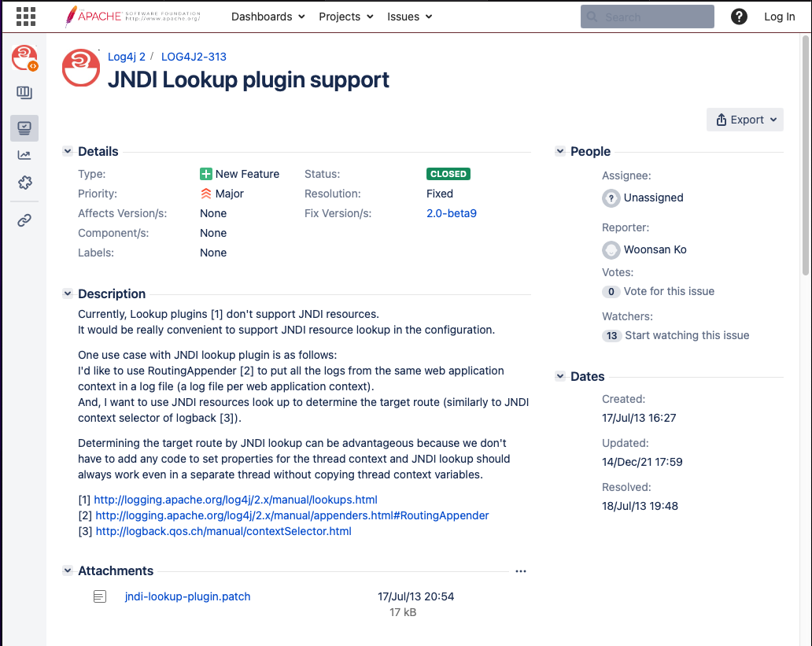
Task: Click the shortcut link sidebar icon
Action: [24, 220]
